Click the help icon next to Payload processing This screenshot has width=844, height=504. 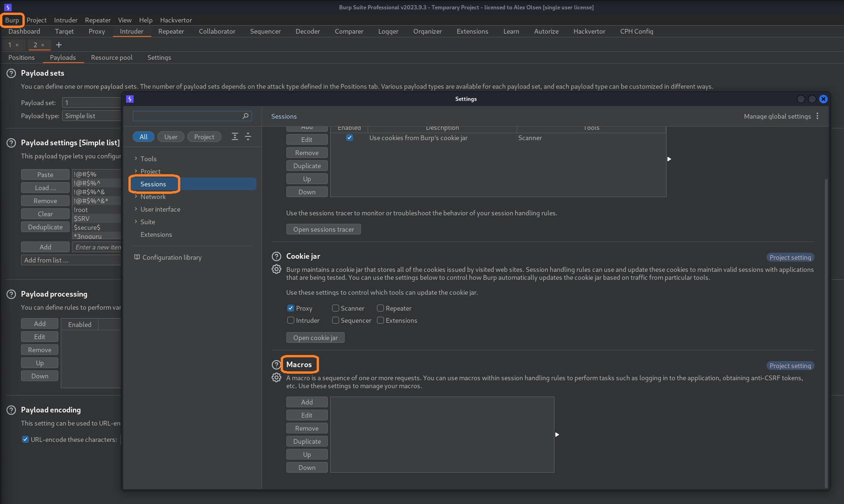coord(10,294)
